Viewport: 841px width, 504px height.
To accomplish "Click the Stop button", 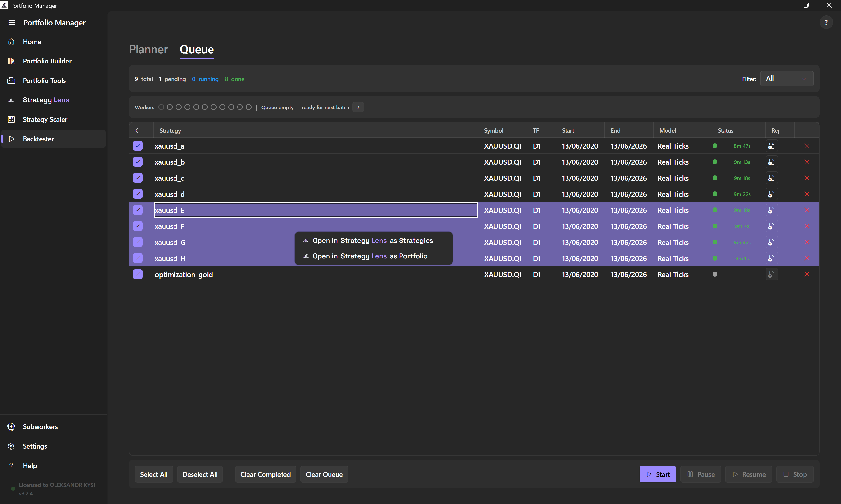I will [x=795, y=474].
